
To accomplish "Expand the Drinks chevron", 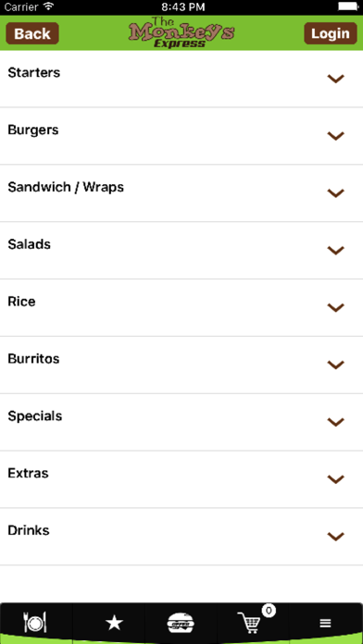I will click(335, 537).
